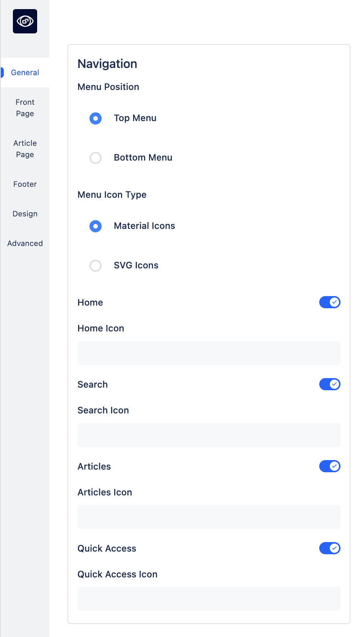Navigate to the Article Page settings
Screen dimensions: 364x637
[x=25, y=149]
